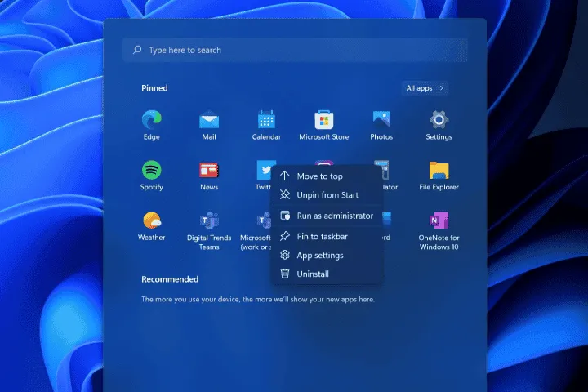Choose Unpin from Start

click(x=327, y=195)
